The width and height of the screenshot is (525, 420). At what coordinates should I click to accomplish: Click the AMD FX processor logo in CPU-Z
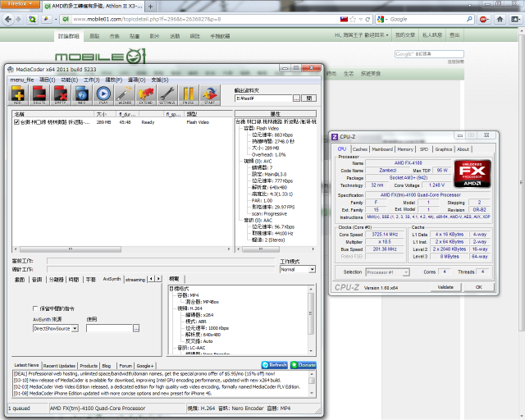[472, 173]
